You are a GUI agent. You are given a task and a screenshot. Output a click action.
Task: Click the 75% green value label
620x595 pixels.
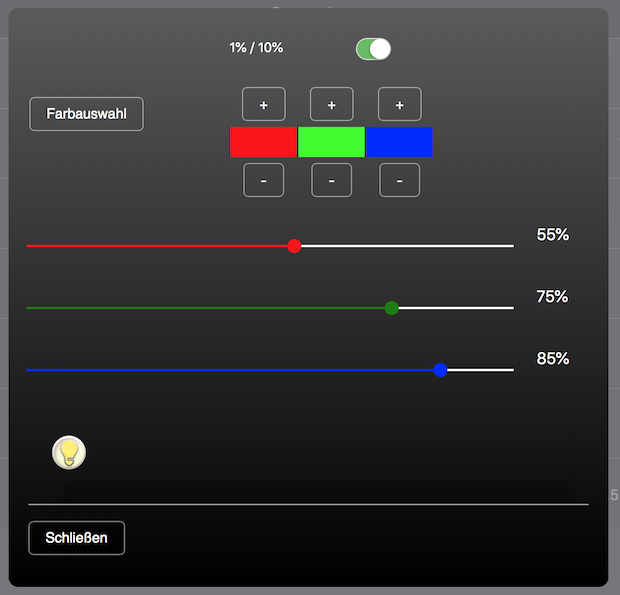552,297
